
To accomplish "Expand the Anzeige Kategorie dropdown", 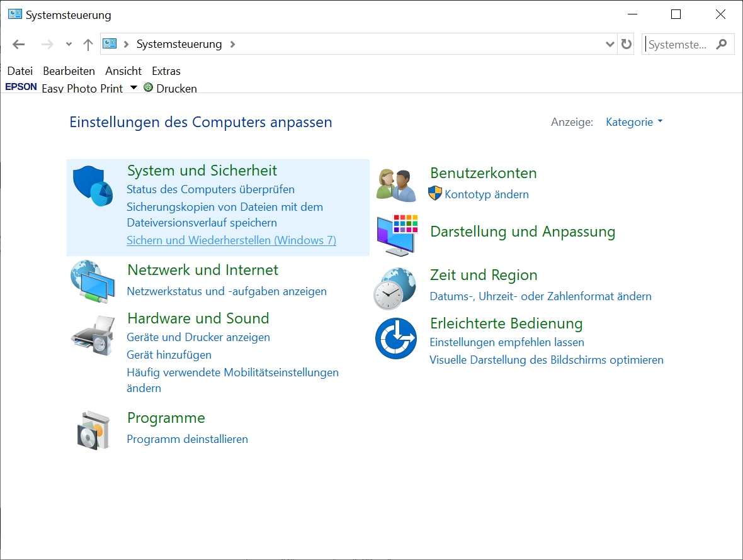I will coord(634,122).
